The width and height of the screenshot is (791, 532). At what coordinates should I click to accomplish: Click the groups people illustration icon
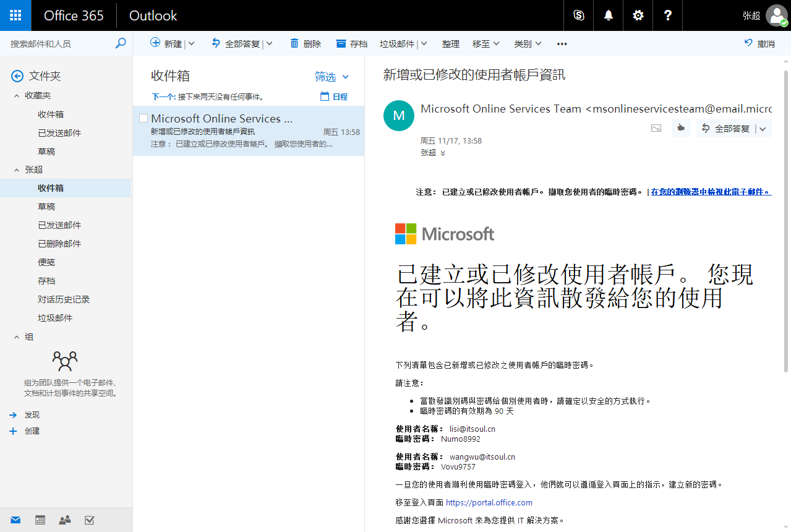65,361
